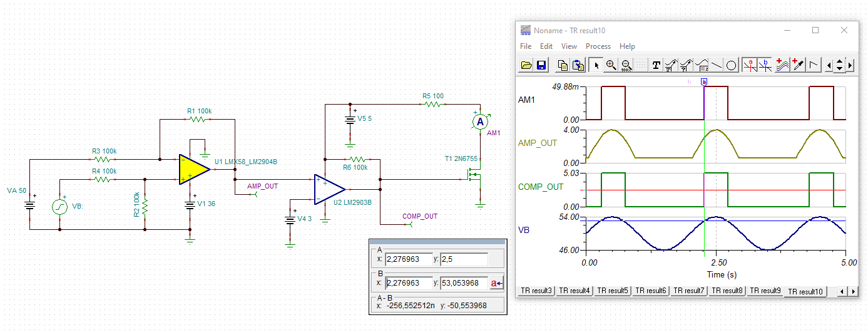The image size is (868, 332).
Task: Open the Process menu
Action: point(598,46)
